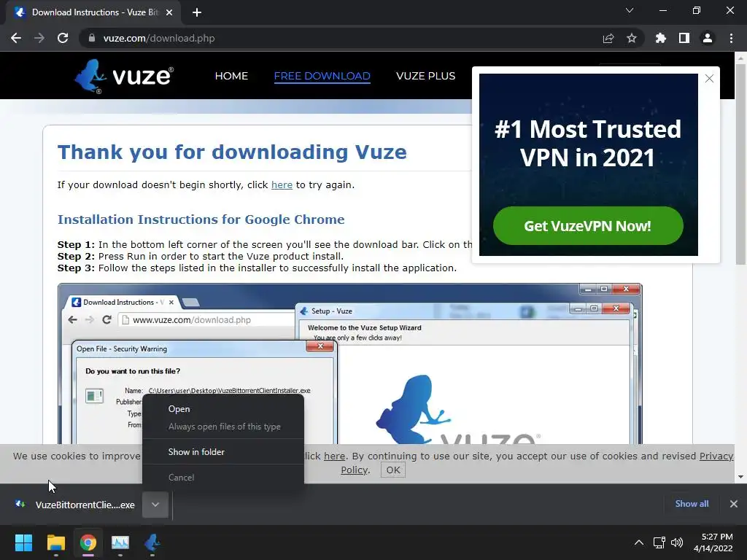The width and height of the screenshot is (747, 560).
Task: Open the clock and date
Action: pos(713,542)
